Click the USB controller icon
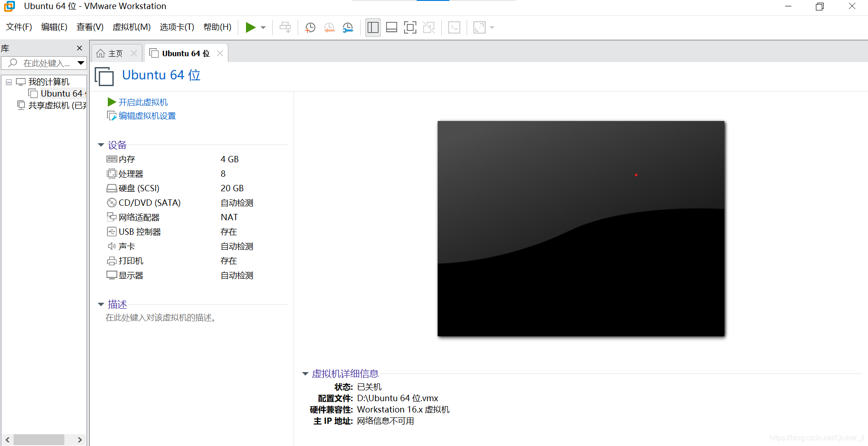The width and height of the screenshot is (868, 446). pyautogui.click(x=112, y=232)
